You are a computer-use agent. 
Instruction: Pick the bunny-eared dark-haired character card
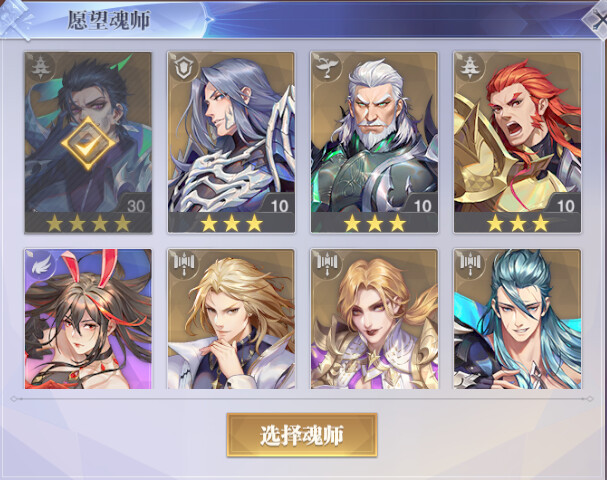(88, 319)
